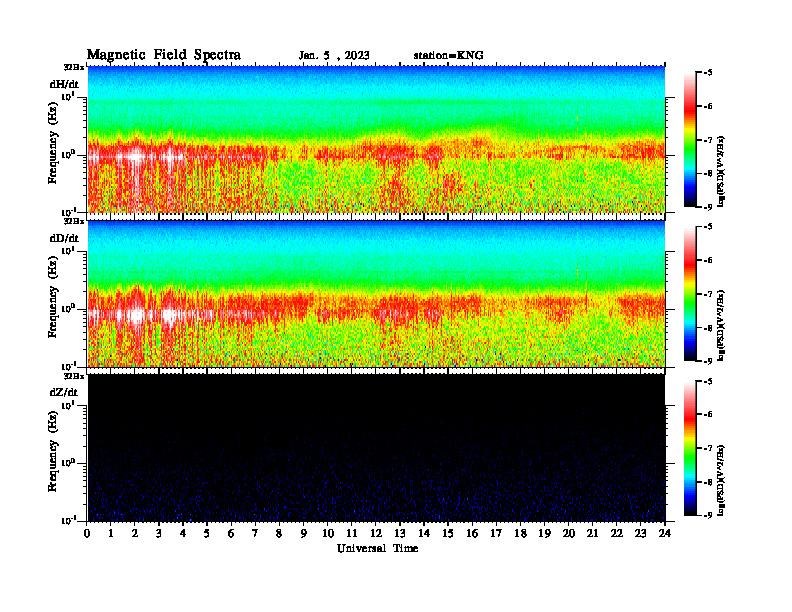Click hour tick label "10" on time axis
Viewport: 792px width, 612px height.
tap(328, 533)
